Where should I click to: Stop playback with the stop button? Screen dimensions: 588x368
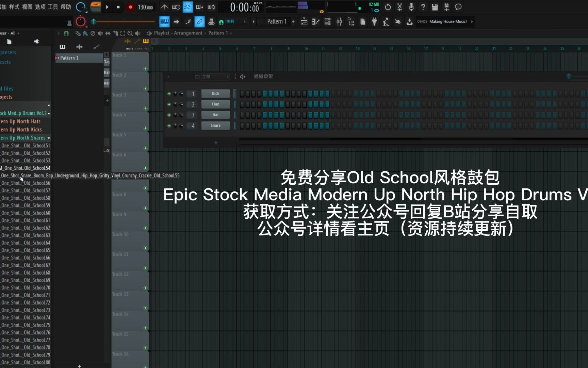[118, 7]
